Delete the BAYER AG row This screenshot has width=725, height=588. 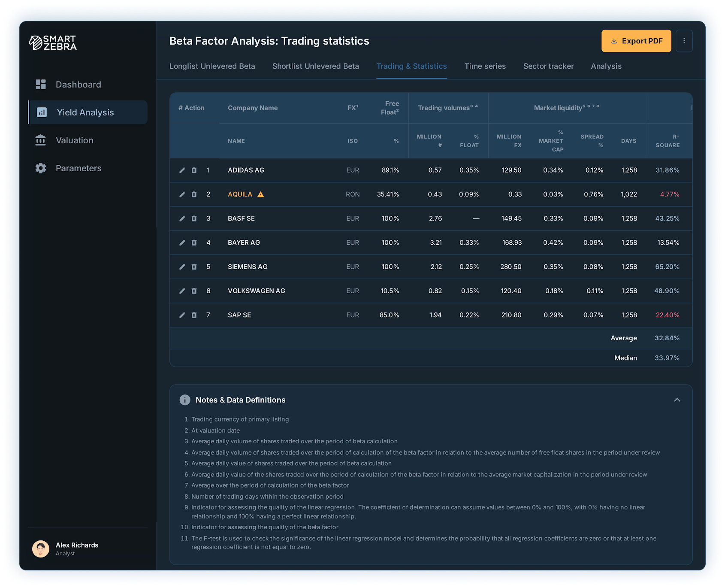pos(194,242)
